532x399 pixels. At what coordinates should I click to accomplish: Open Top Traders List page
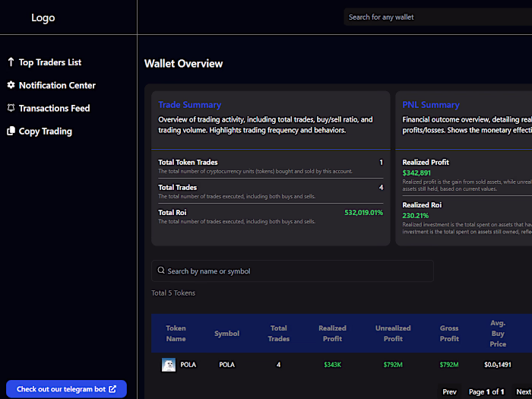coord(50,62)
